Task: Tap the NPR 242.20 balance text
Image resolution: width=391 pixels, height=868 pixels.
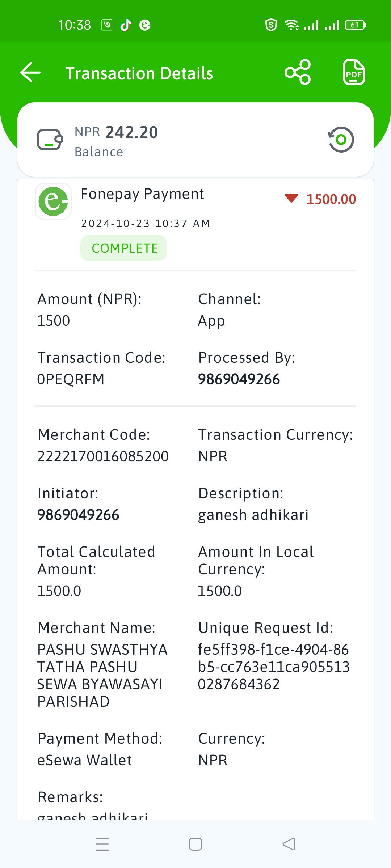Action: (116, 132)
